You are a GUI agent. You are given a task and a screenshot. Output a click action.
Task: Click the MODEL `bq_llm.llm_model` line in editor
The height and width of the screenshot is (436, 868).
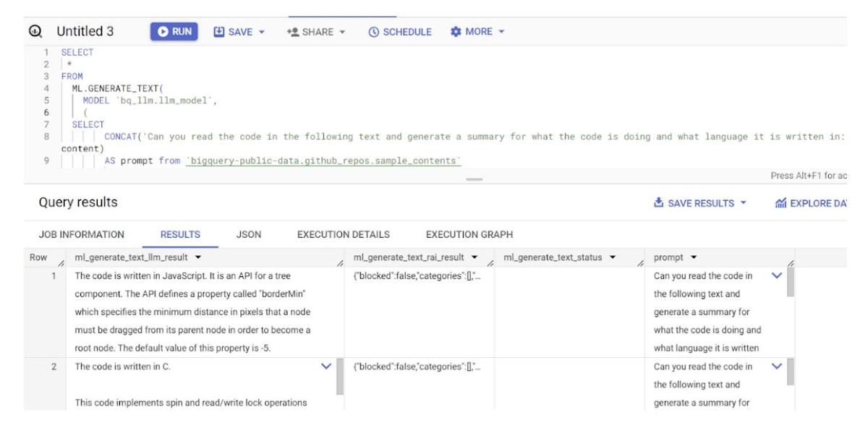click(x=150, y=101)
